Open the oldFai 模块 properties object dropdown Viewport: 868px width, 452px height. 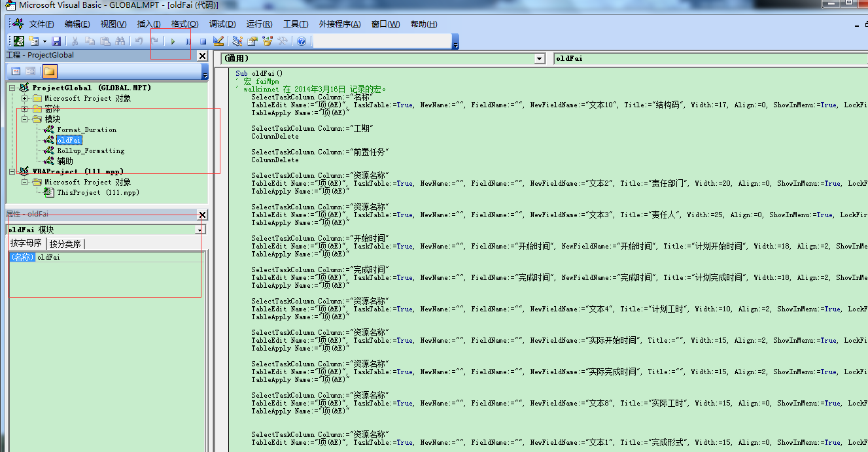[x=200, y=230]
